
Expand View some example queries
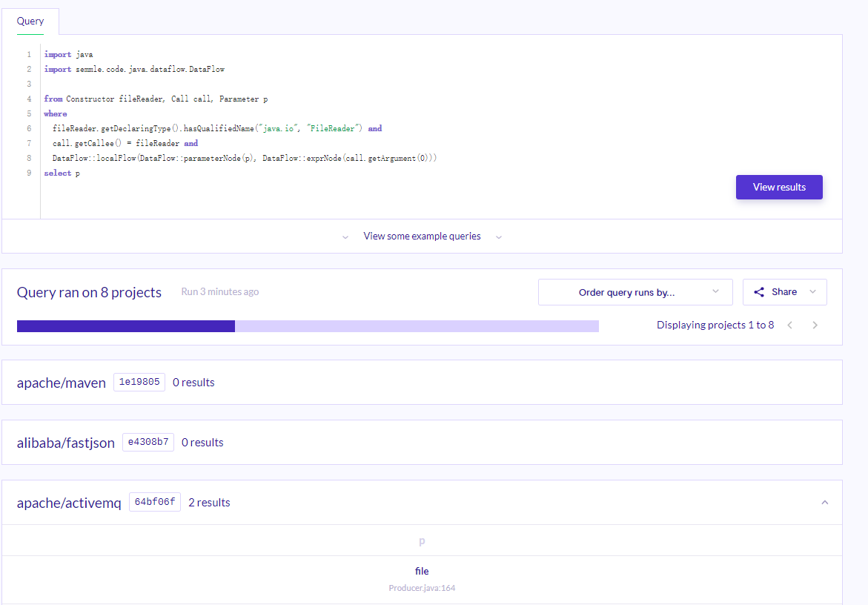tap(422, 237)
